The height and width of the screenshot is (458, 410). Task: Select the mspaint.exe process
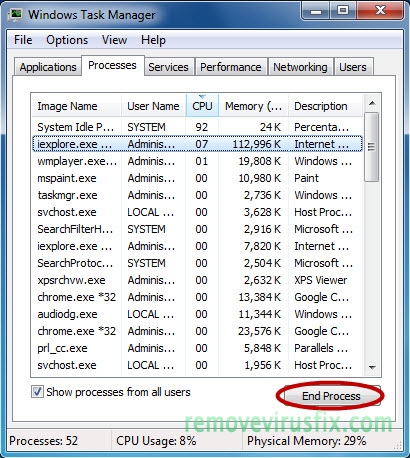click(197, 178)
